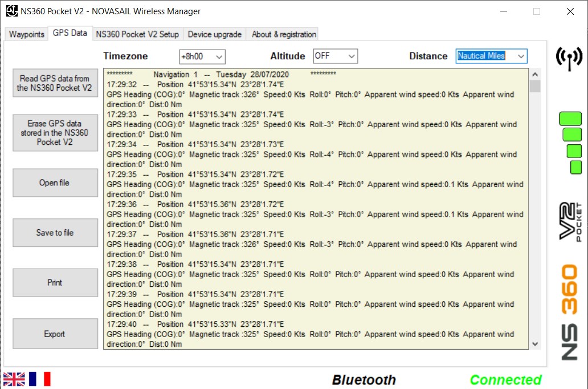Click the 17:29:35 position entry line
Viewport: 588px width, 389px height.
click(195, 175)
